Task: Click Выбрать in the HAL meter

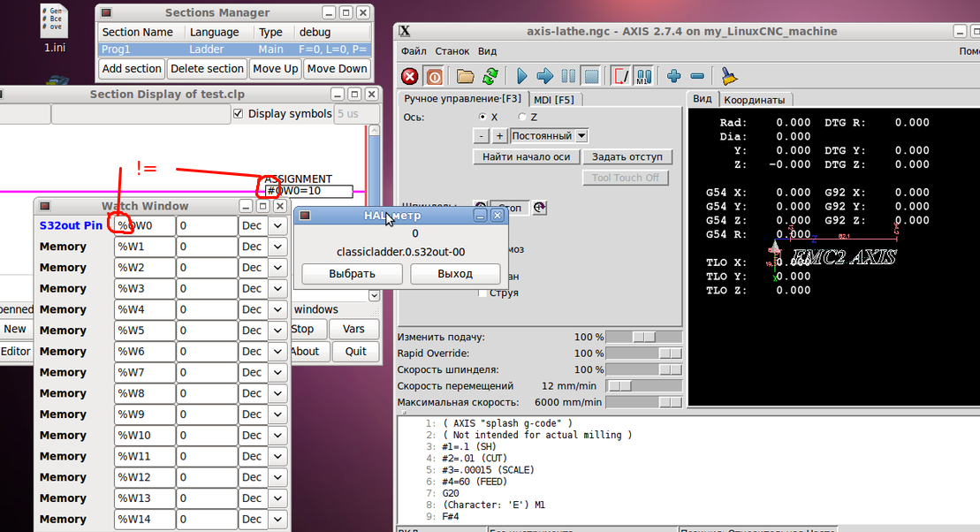Action: coord(352,274)
